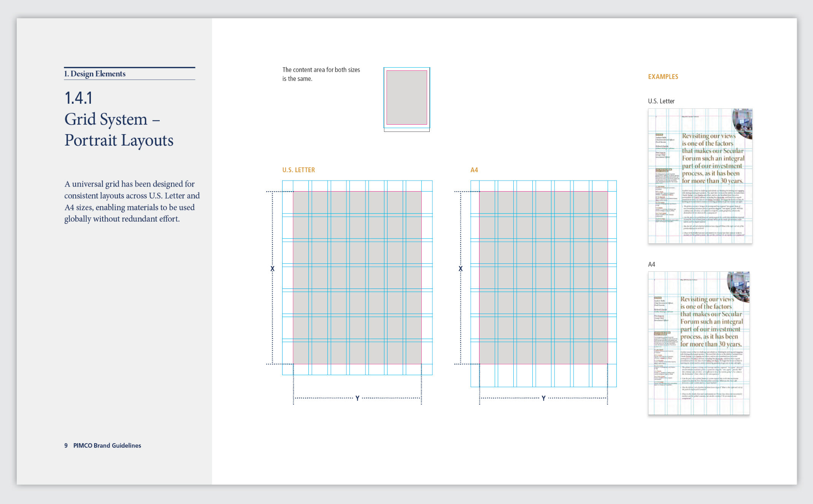The width and height of the screenshot is (813, 504).
Task: Click the '1. Design Elements' section header
Action: (x=95, y=74)
